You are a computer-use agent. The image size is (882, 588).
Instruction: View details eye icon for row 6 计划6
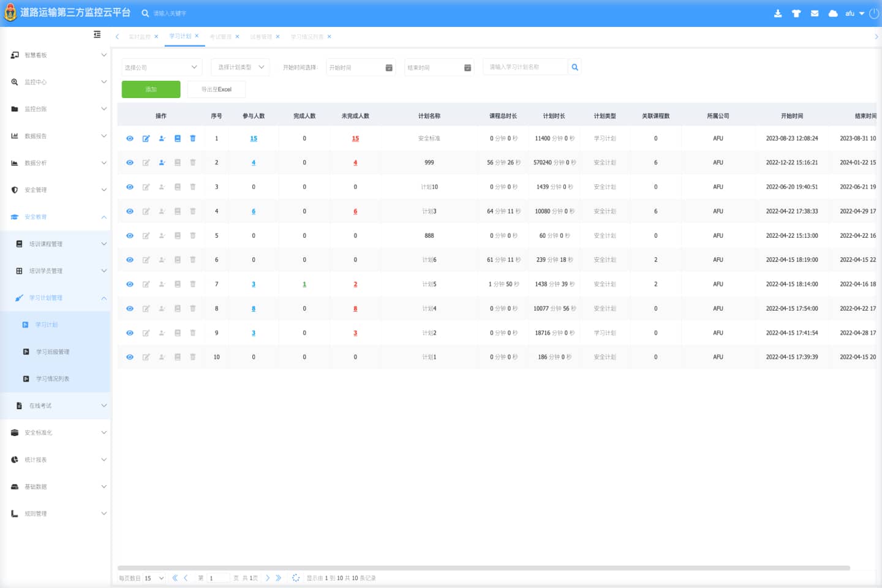click(x=130, y=260)
